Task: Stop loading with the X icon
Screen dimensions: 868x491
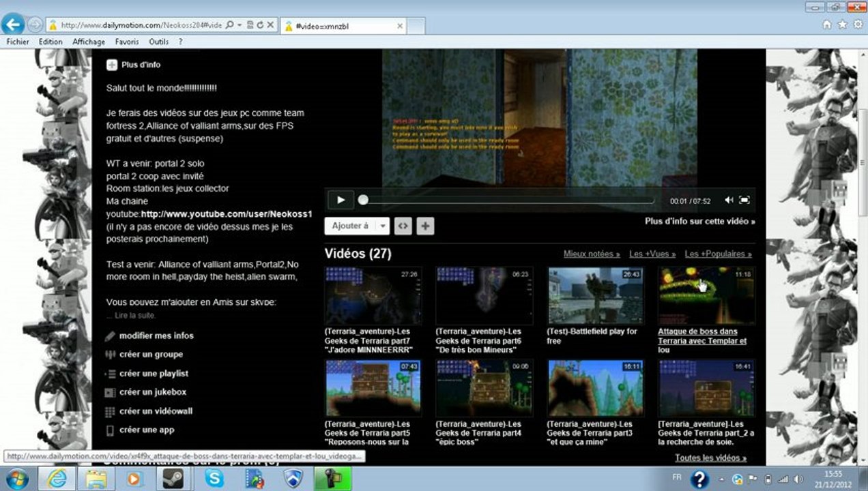Action: point(270,25)
